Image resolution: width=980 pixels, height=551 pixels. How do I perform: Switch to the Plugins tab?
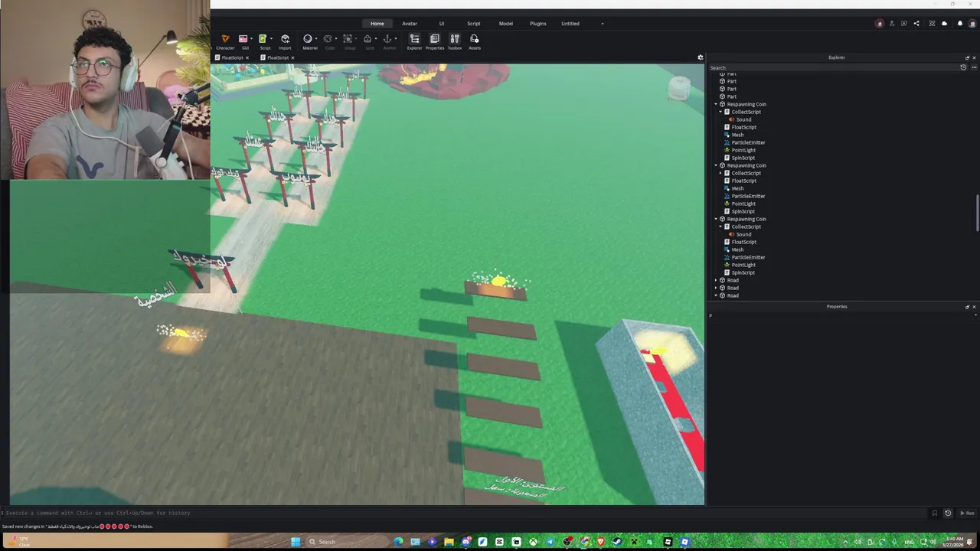pos(538,24)
